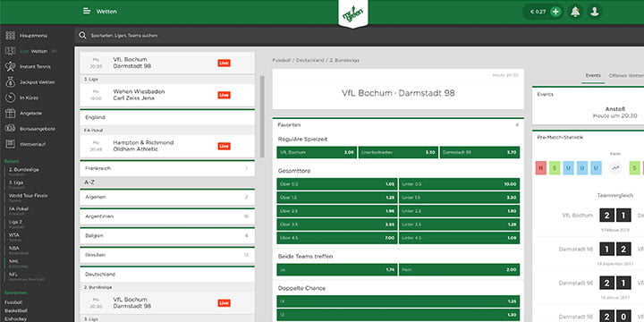Expand the Brasilien section
The width and height of the screenshot is (644, 322).
167,255
